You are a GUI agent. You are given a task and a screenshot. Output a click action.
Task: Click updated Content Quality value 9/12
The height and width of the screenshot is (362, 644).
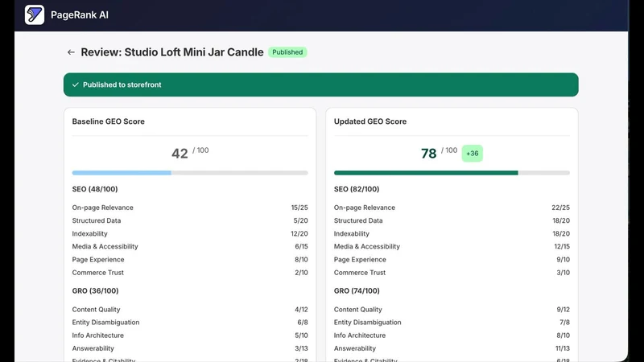tap(563, 310)
